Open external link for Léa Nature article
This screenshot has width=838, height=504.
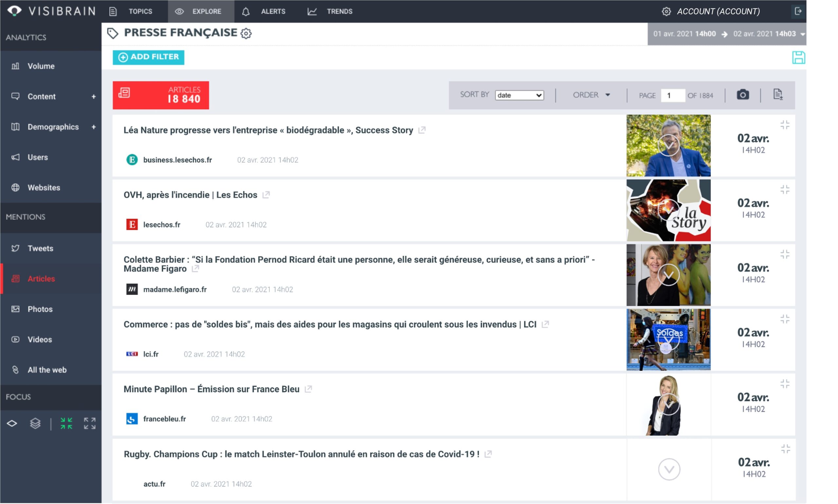pyautogui.click(x=422, y=130)
